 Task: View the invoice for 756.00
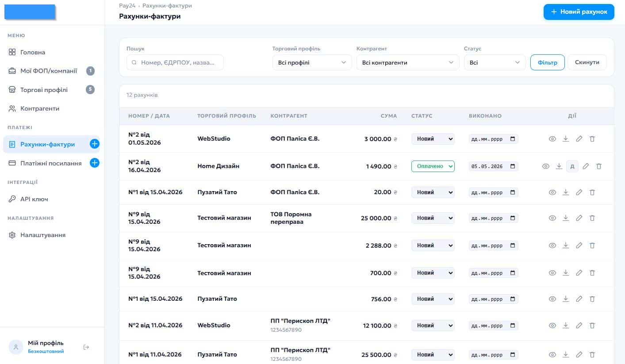tap(552, 299)
